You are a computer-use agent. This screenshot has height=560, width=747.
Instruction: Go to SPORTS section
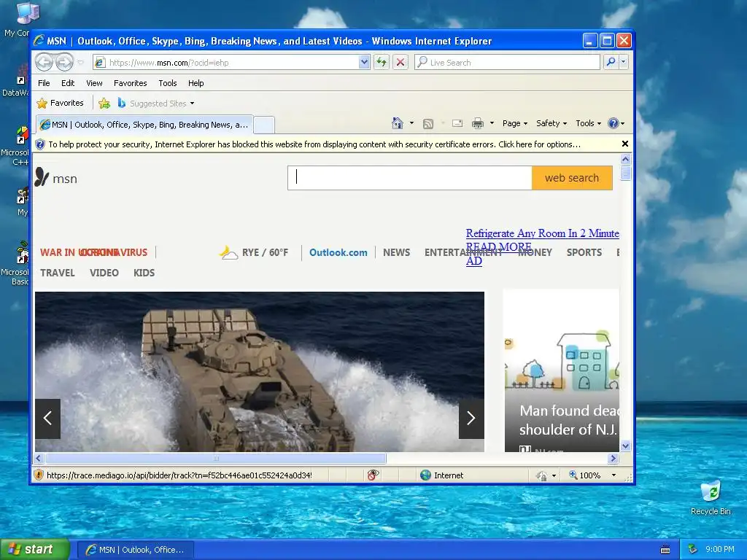click(584, 252)
